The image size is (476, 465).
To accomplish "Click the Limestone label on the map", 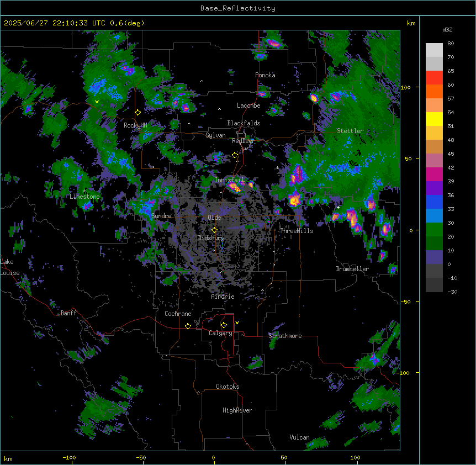I will point(84,197).
